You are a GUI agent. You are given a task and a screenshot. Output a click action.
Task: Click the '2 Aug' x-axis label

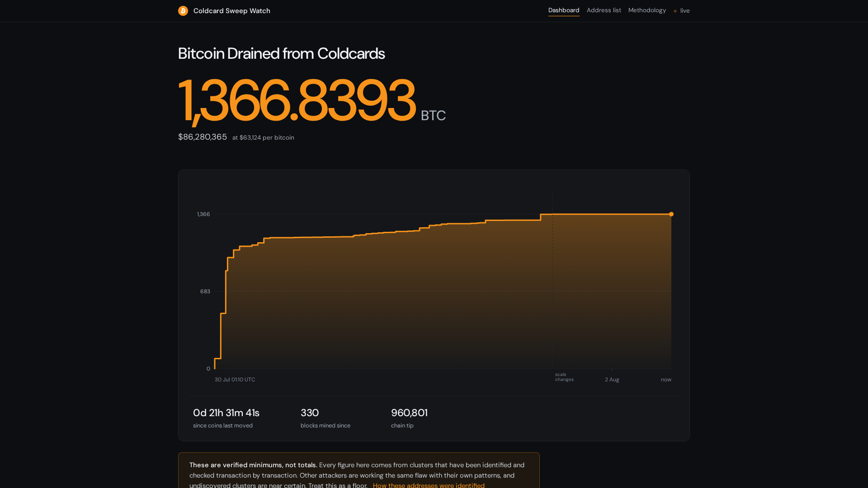(x=612, y=380)
